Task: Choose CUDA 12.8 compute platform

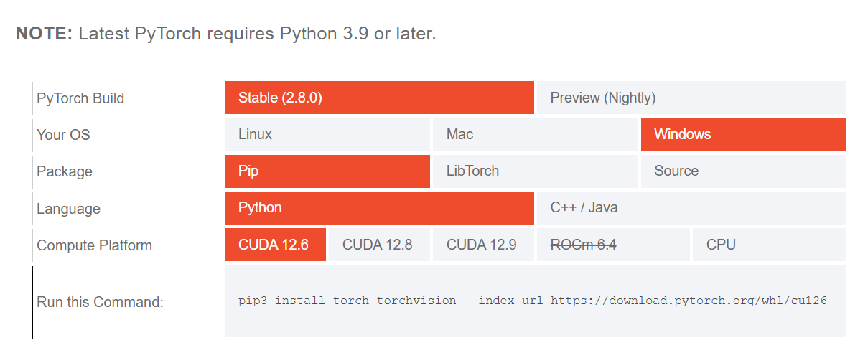Action: pos(379,245)
